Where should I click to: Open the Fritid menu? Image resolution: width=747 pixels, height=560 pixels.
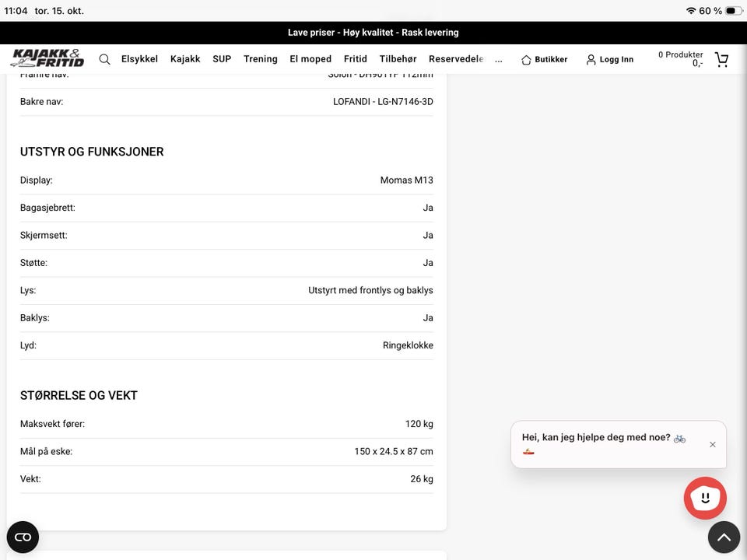click(x=356, y=59)
